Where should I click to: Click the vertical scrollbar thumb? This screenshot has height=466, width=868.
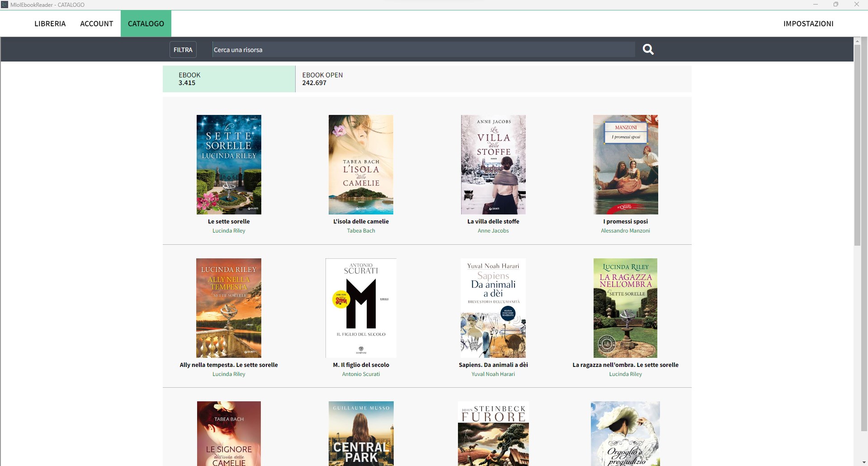pos(857,145)
